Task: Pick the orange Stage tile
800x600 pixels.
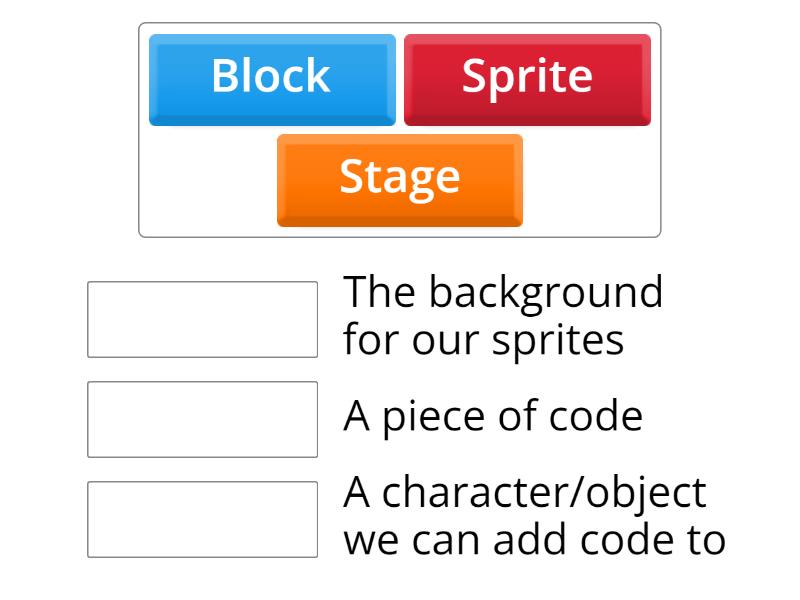Action: (399, 180)
